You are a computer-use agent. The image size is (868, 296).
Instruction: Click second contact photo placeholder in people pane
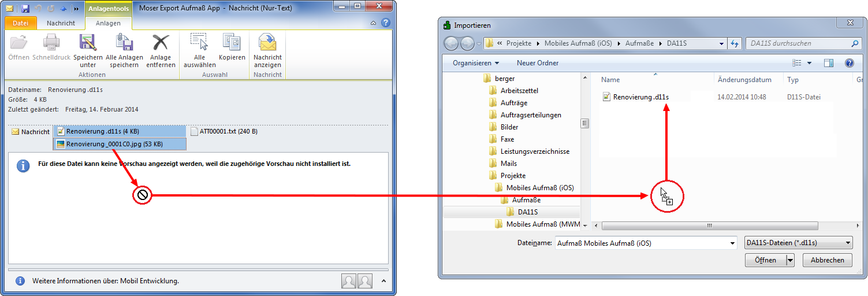(x=364, y=281)
